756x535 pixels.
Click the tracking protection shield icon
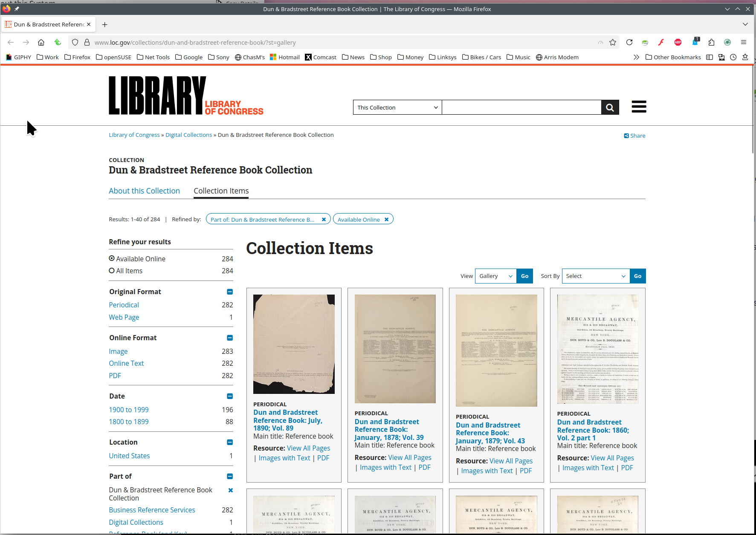pos(75,42)
